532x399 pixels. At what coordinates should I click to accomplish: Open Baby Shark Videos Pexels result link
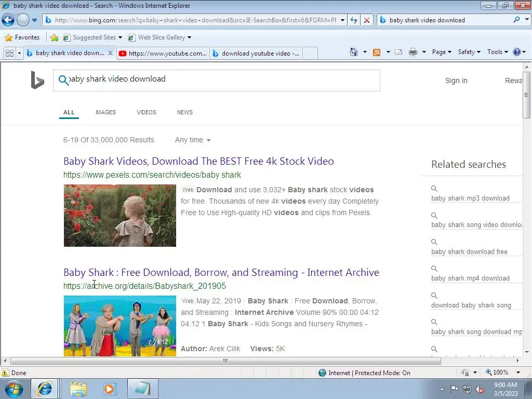click(x=198, y=161)
